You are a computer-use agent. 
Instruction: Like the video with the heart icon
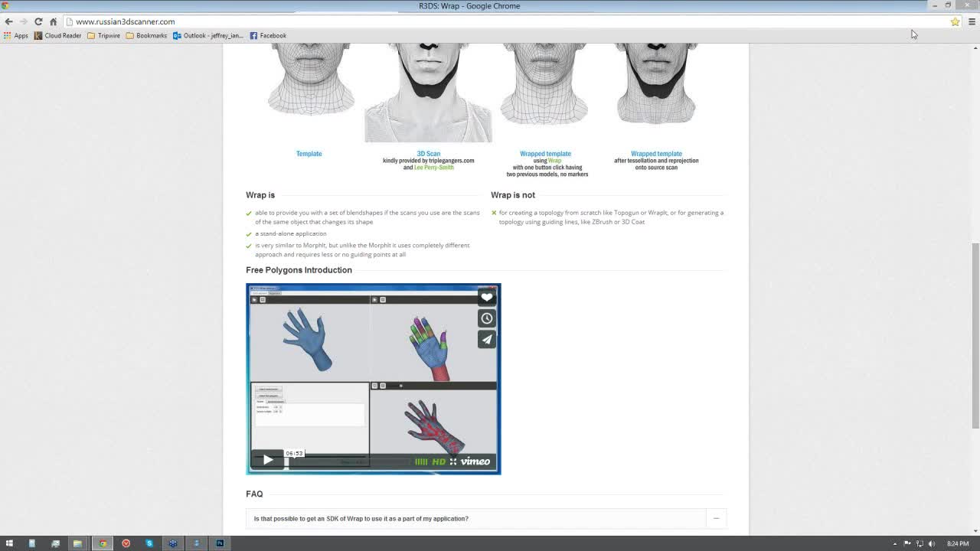click(x=487, y=297)
